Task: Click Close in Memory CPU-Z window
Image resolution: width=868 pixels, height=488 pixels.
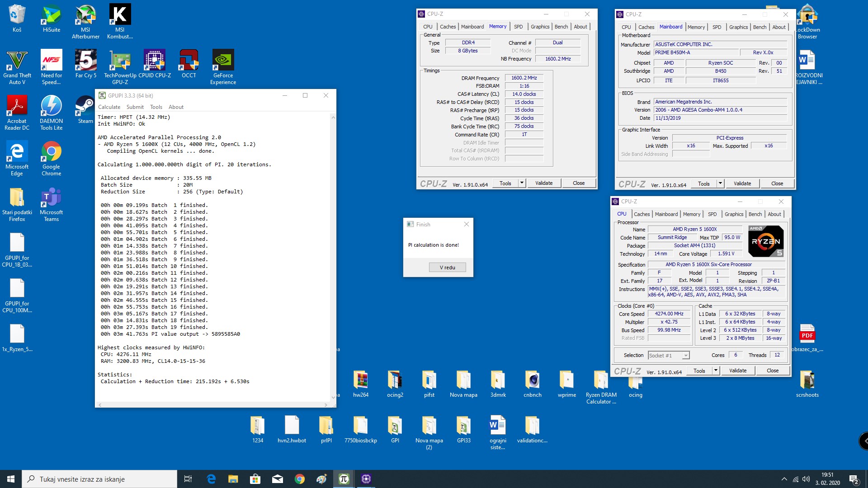Action: [x=579, y=183]
